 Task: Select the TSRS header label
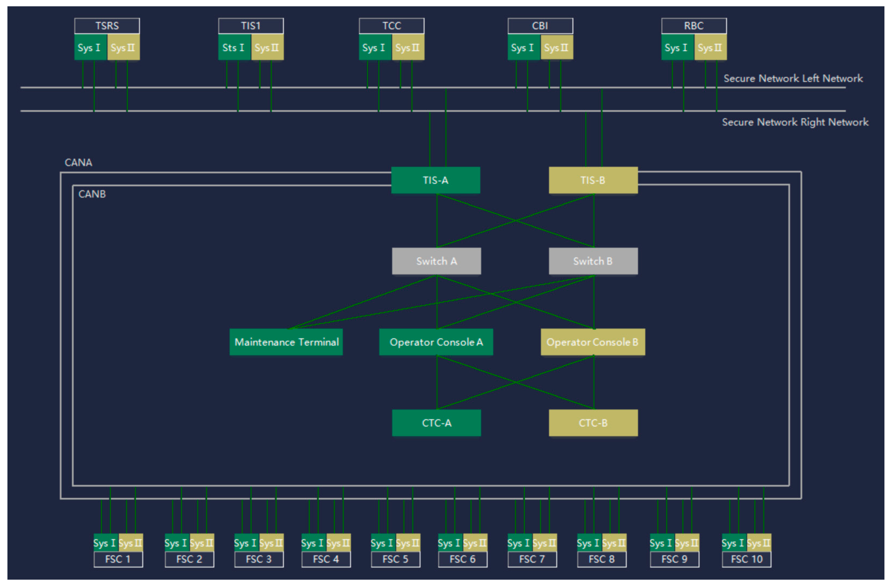tap(107, 26)
